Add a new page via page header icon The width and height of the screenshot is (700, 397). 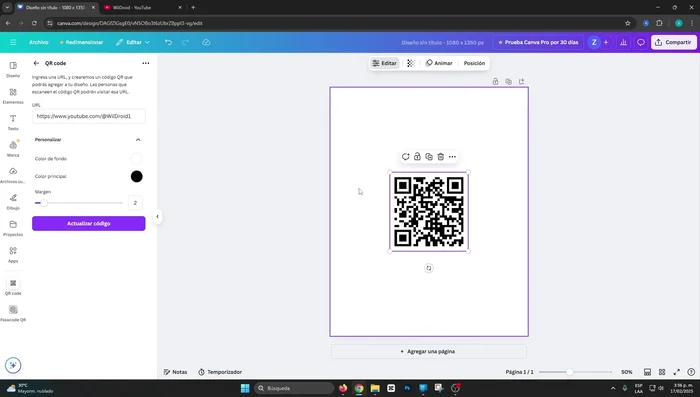[x=521, y=81]
